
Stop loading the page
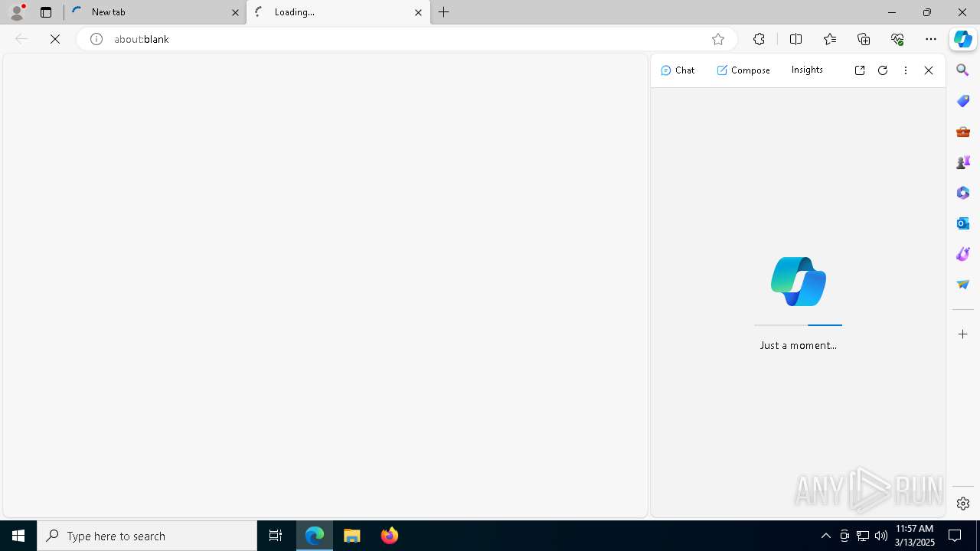point(55,39)
